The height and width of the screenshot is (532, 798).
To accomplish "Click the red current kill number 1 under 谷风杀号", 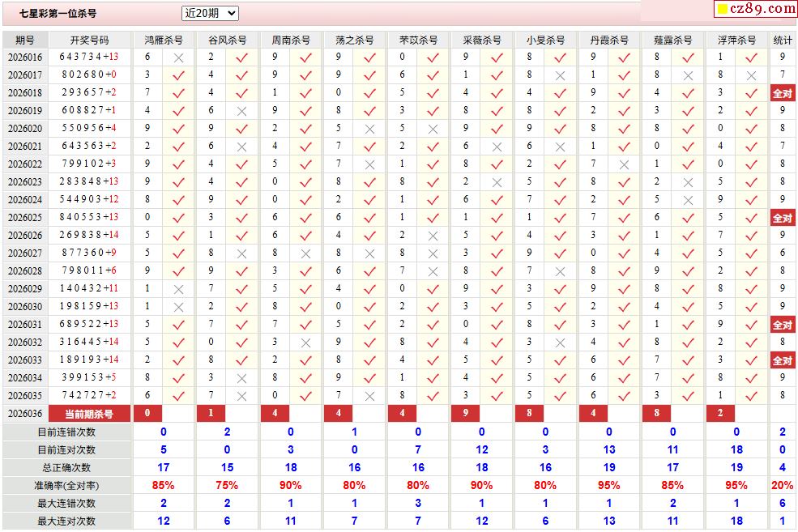I will [211, 414].
